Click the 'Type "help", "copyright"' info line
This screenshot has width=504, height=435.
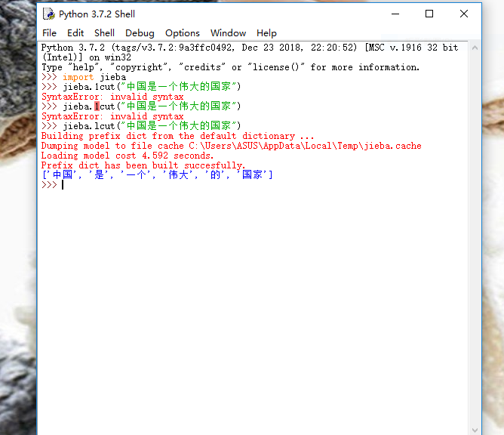(x=230, y=67)
